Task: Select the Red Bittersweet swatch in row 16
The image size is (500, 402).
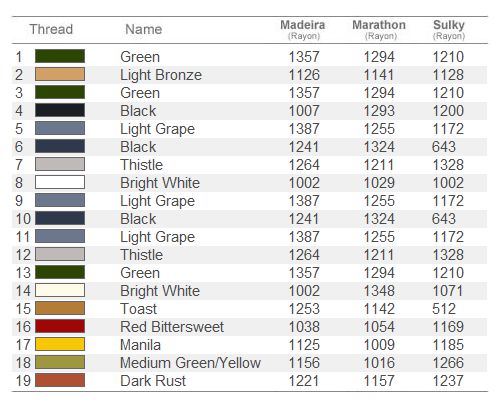Action: [60, 326]
